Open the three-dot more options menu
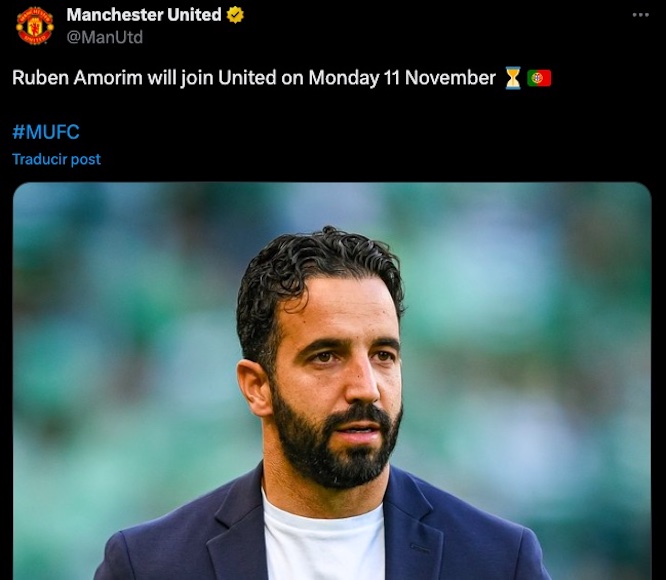 point(641,15)
